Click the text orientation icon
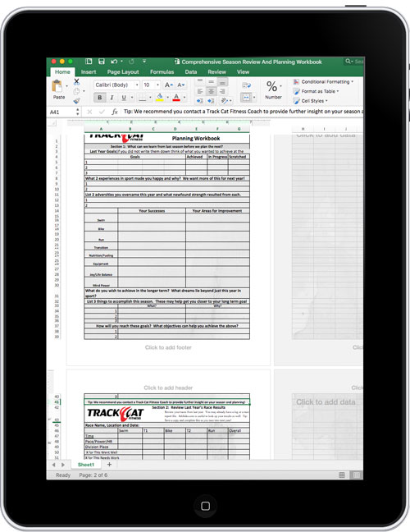 224,101
